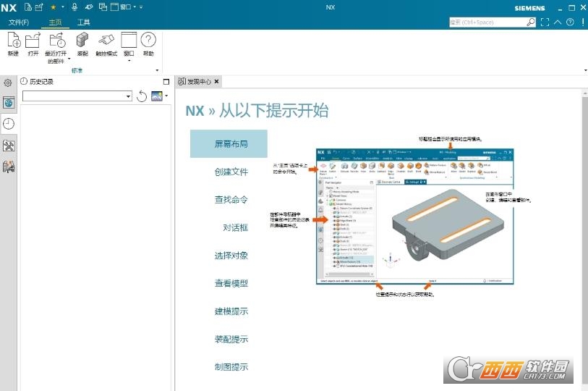The height and width of the screenshot is (391, 588).
Task: Open the 选择对象 tip topic
Action: coord(231,256)
